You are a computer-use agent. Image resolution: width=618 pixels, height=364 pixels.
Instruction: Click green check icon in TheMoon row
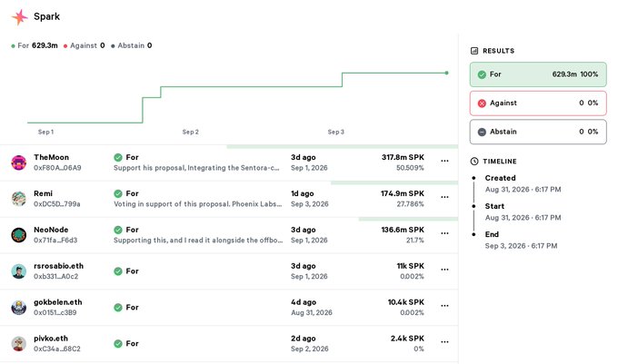[118, 157]
